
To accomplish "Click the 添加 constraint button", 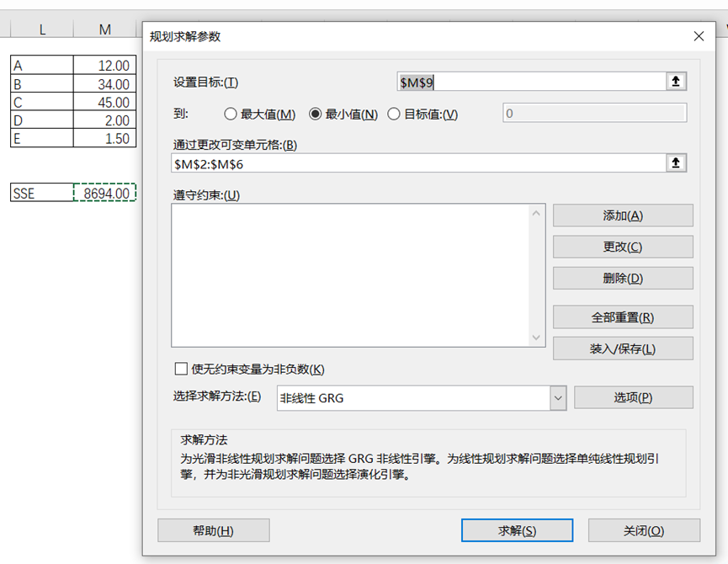I will (x=623, y=215).
